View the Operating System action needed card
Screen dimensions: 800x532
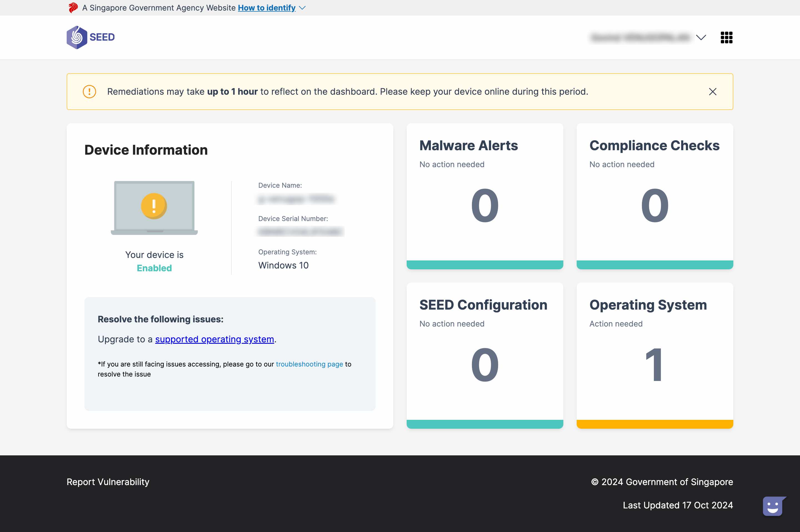[654, 355]
